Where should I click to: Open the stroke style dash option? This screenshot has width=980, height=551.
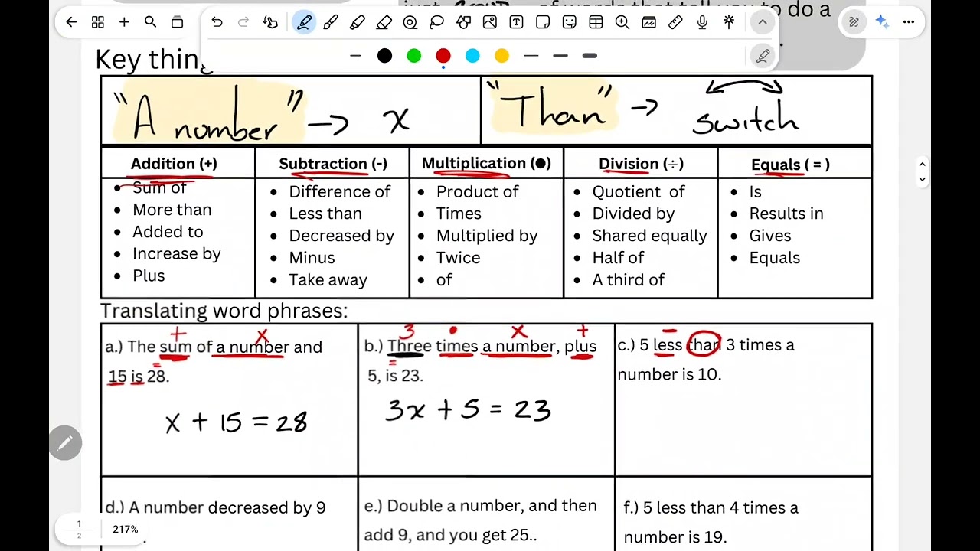click(x=355, y=56)
